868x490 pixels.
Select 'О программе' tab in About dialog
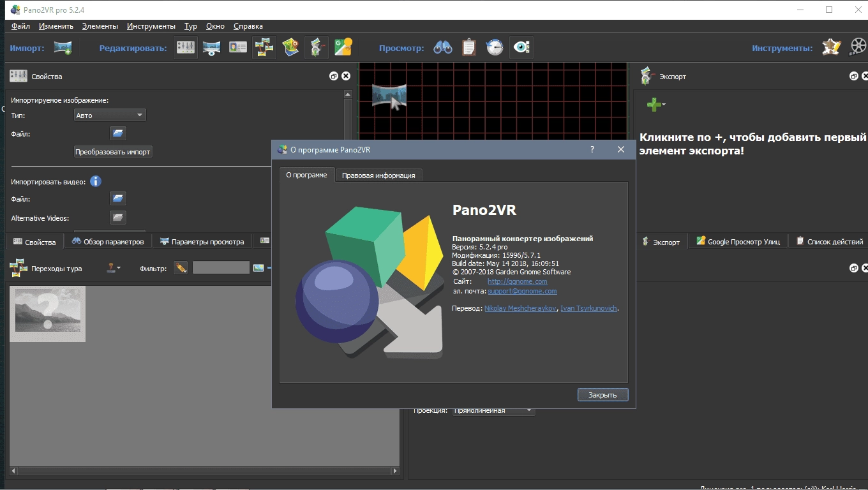306,175
